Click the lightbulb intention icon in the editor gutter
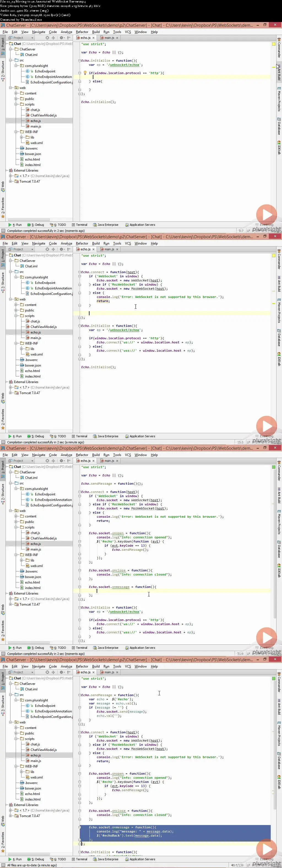This screenshot has height=868, width=282. 85,73
